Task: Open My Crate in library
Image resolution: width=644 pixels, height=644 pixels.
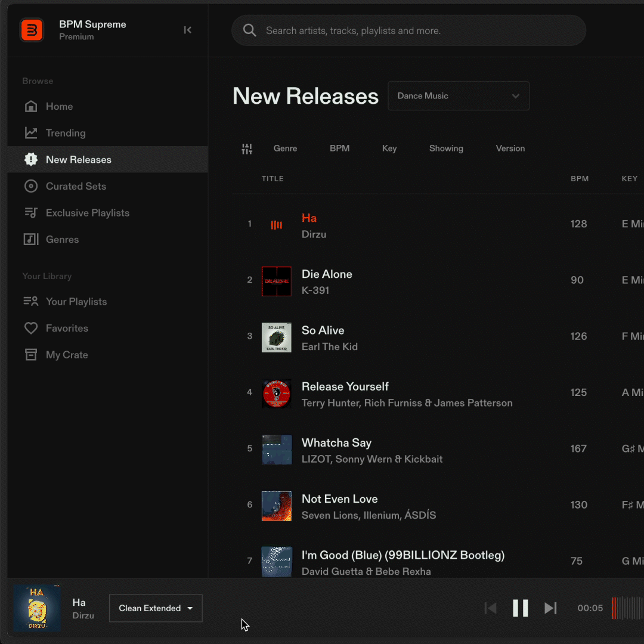Action: [107, 354]
